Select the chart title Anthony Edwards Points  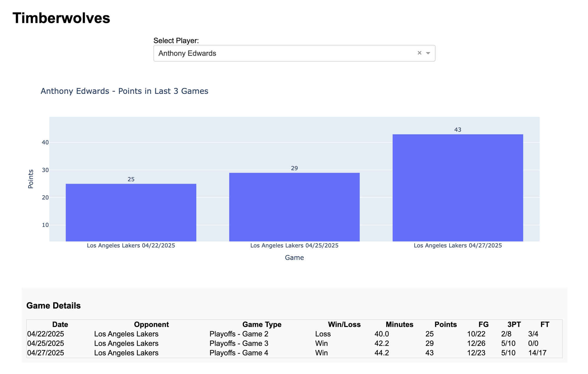[124, 91]
